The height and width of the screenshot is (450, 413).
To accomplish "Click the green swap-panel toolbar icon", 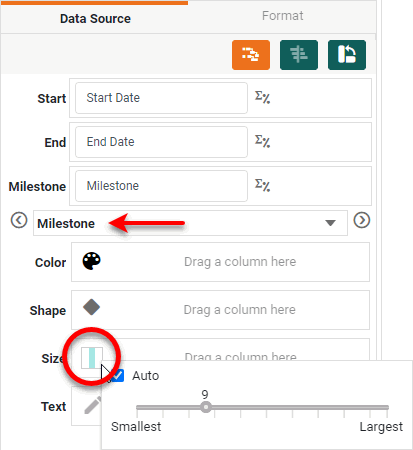I will tap(347, 55).
